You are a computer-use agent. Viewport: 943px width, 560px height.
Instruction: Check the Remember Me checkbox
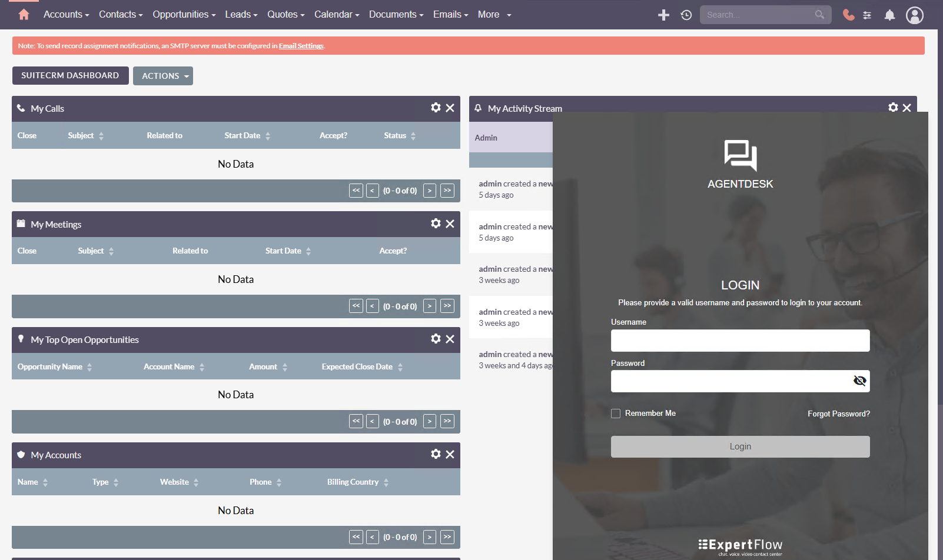click(616, 414)
